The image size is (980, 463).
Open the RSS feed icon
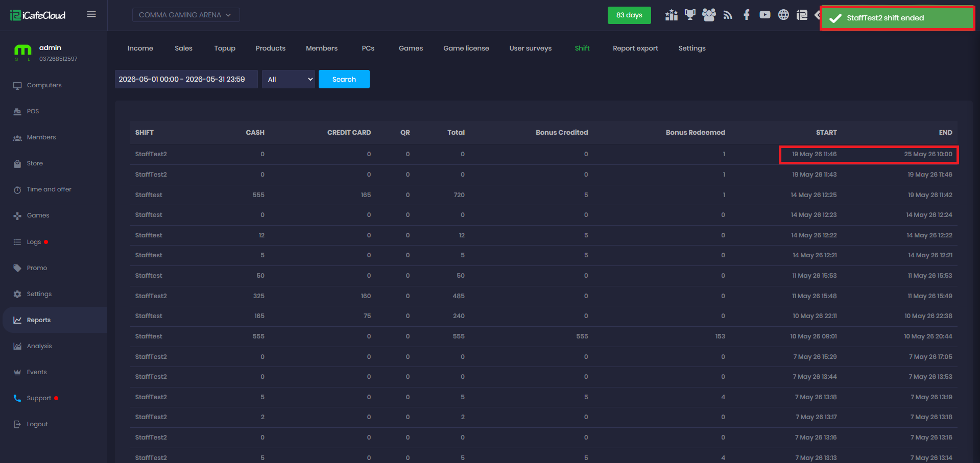point(728,15)
